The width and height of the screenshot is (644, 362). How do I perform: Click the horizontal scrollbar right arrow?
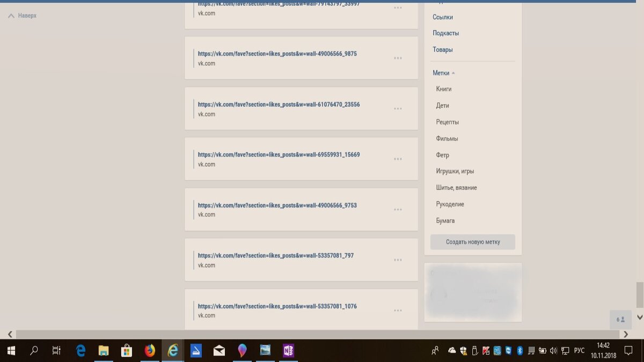coord(626,334)
